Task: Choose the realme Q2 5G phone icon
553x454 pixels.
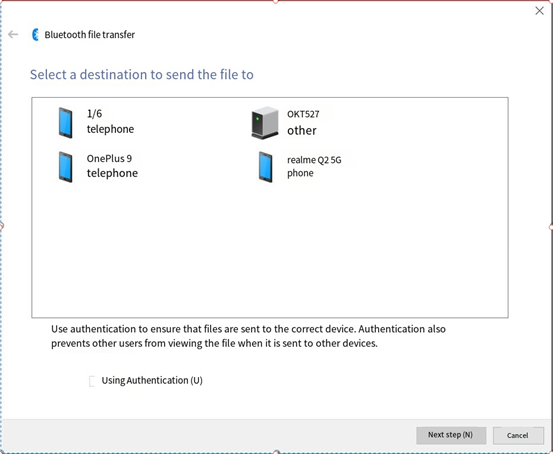Action: (266, 167)
